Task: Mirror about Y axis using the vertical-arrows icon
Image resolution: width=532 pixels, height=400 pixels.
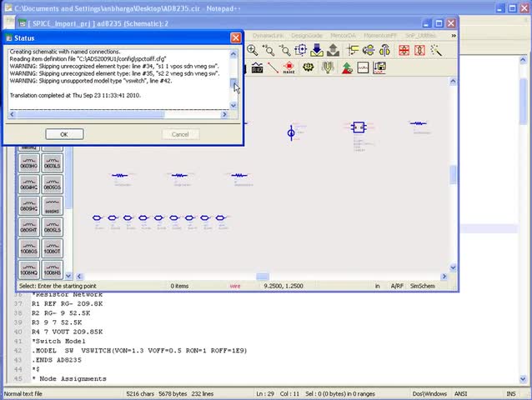Action: click(x=384, y=50)
